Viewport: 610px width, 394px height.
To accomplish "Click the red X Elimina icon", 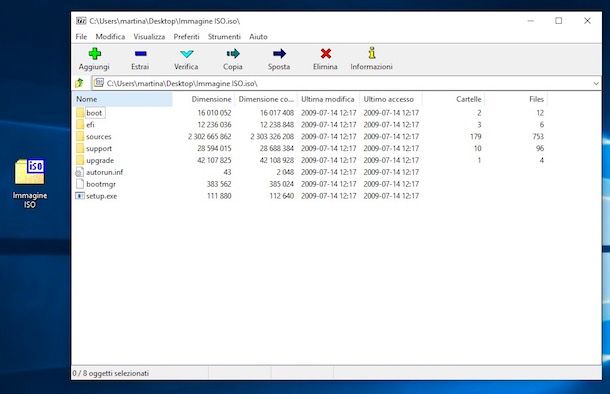I will click(x=326, y=54).
